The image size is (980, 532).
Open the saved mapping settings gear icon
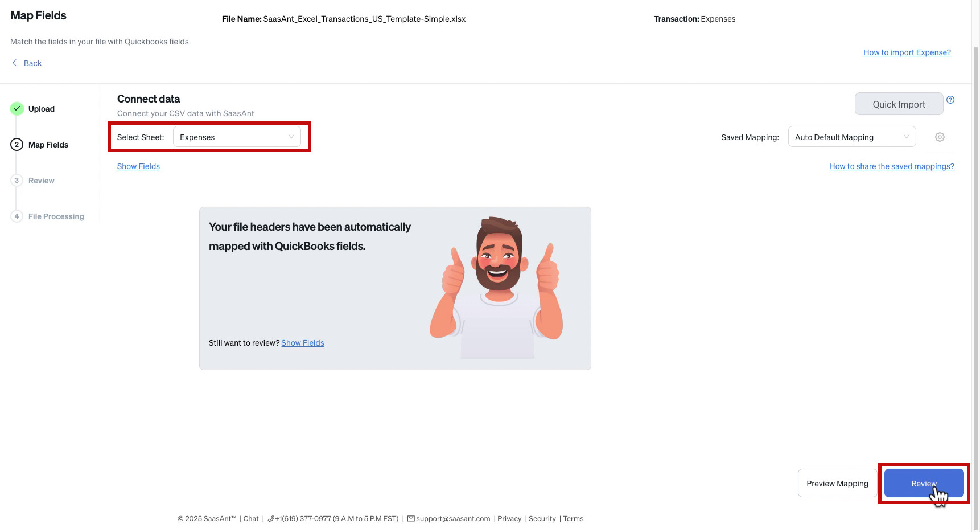(940, 137)
